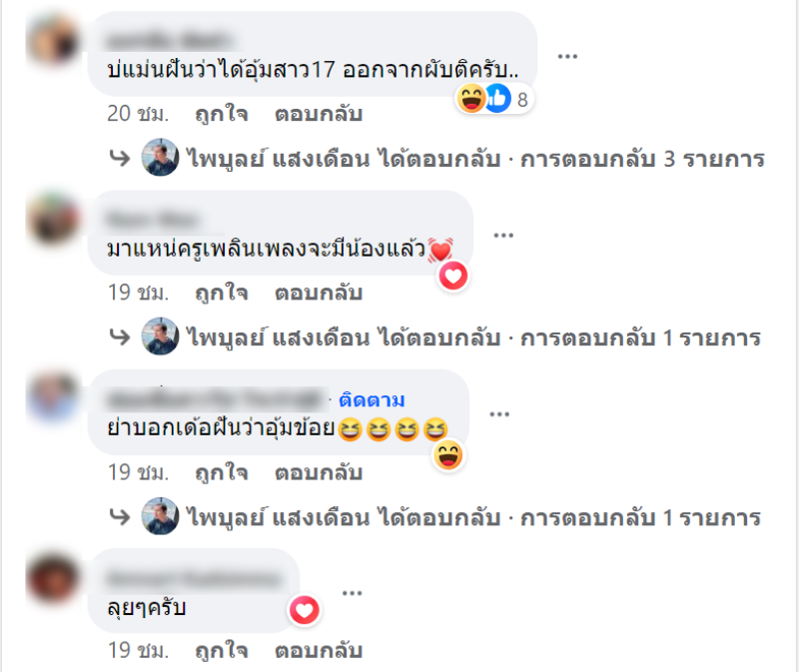The width and height of the screenshot is (799, 672).
Task: Like the ครูเพลินเพลง comment with ถูกใจ
Action: click(222, 293)
